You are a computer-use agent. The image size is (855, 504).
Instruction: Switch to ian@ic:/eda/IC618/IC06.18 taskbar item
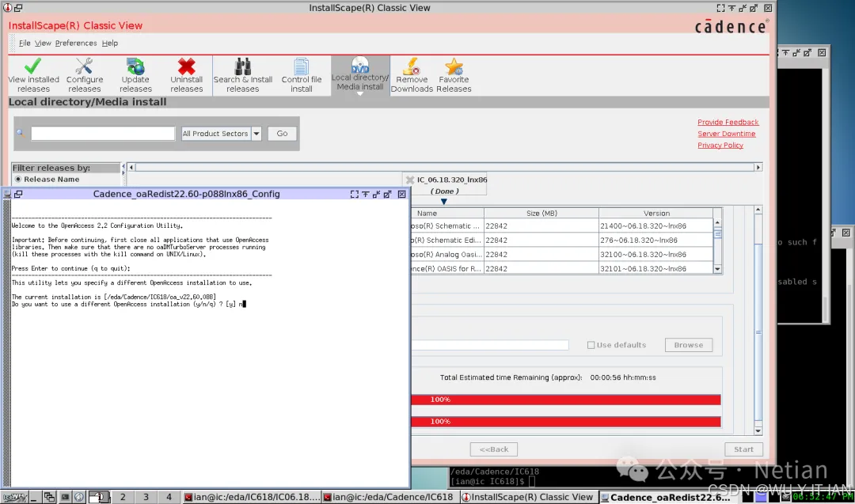click(x=252, y=497)
